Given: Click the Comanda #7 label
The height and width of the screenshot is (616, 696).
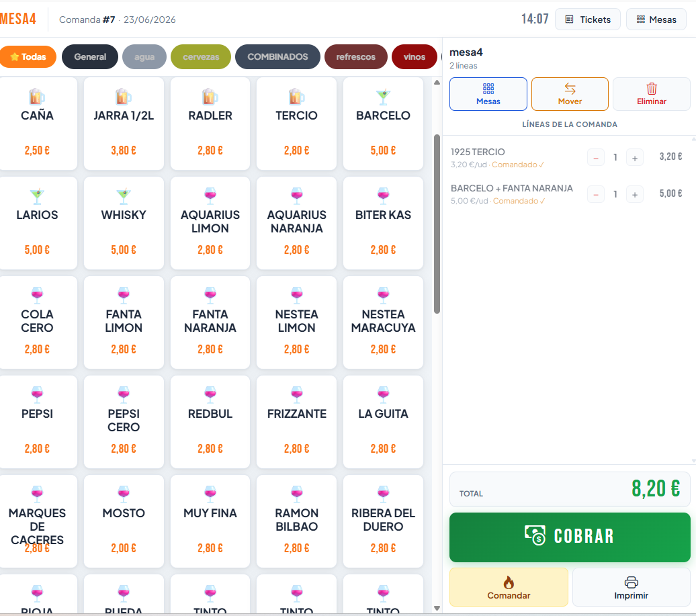Looking at the screenshot, I should point(87,19).
